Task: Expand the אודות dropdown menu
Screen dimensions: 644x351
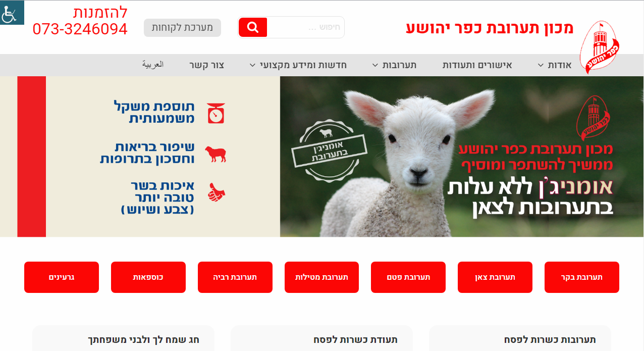Action: pyautogui.click(x=554, y=65)
